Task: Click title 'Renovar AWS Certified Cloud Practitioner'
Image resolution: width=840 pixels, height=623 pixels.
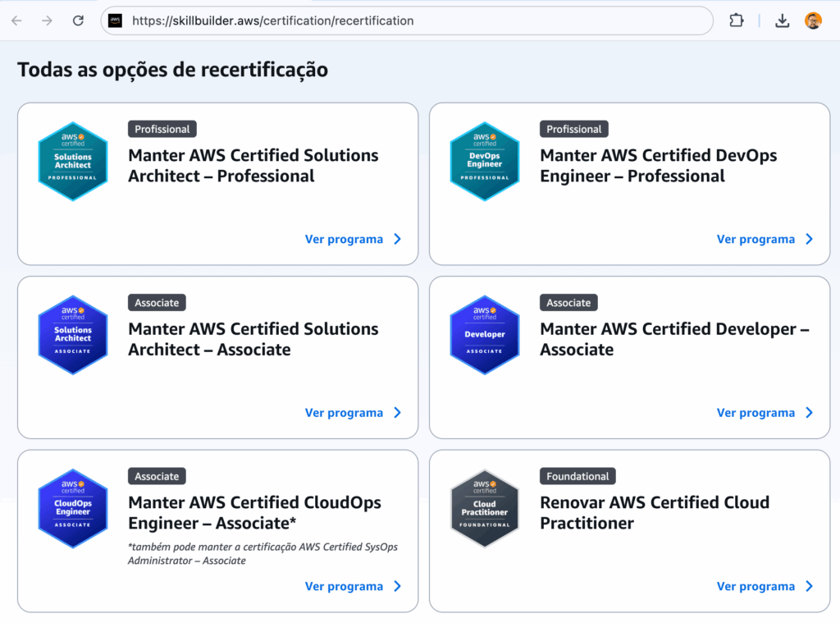Action: coord(655,513)
